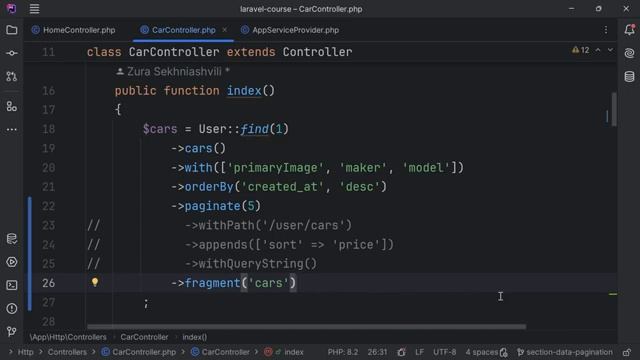Open the Commit tool window
This screenshot has height=360, width=640.
pos(11,53)
